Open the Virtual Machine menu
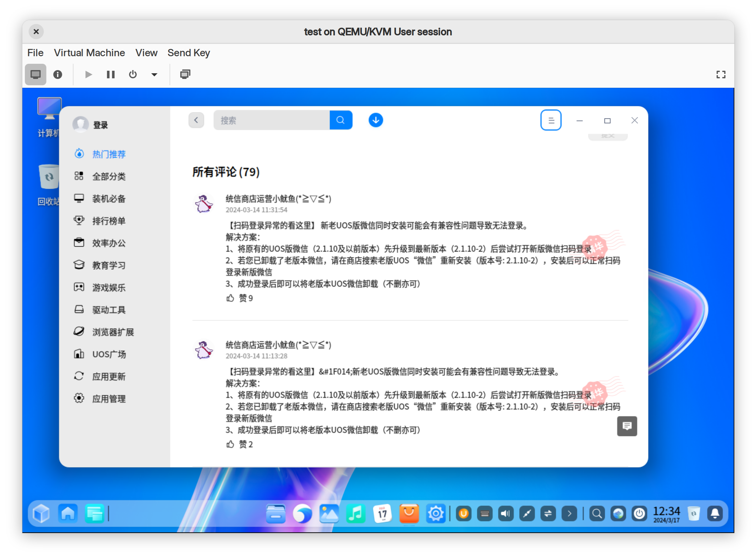 tap(89, 53)
